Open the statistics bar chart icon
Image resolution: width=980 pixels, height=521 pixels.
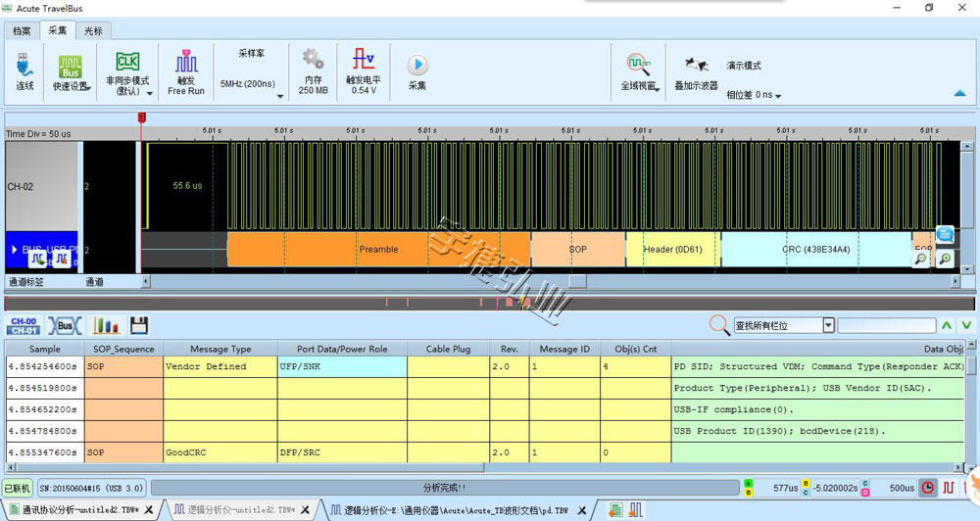106,325
